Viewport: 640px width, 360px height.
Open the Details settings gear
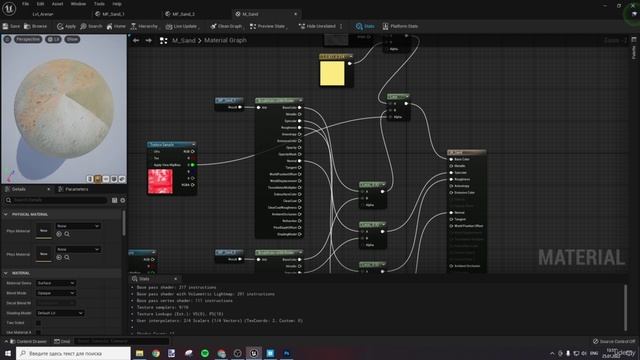click(122, 200)
